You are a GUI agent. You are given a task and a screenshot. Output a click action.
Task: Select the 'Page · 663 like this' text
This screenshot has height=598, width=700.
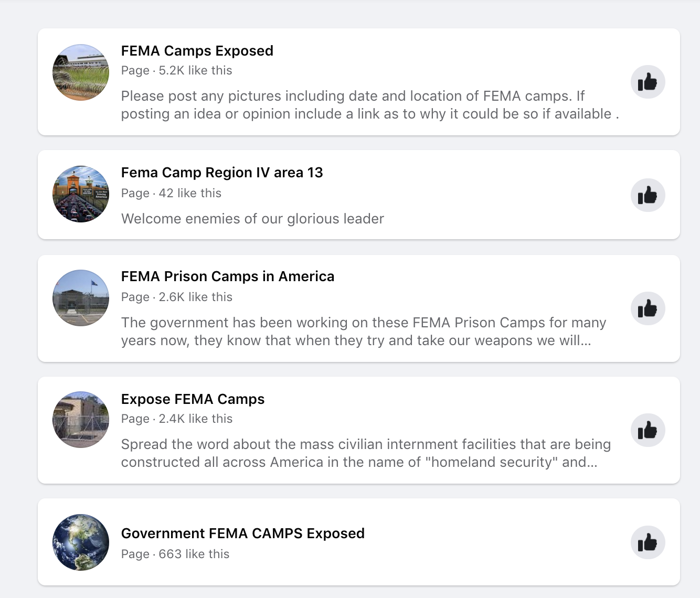[175, 554]
